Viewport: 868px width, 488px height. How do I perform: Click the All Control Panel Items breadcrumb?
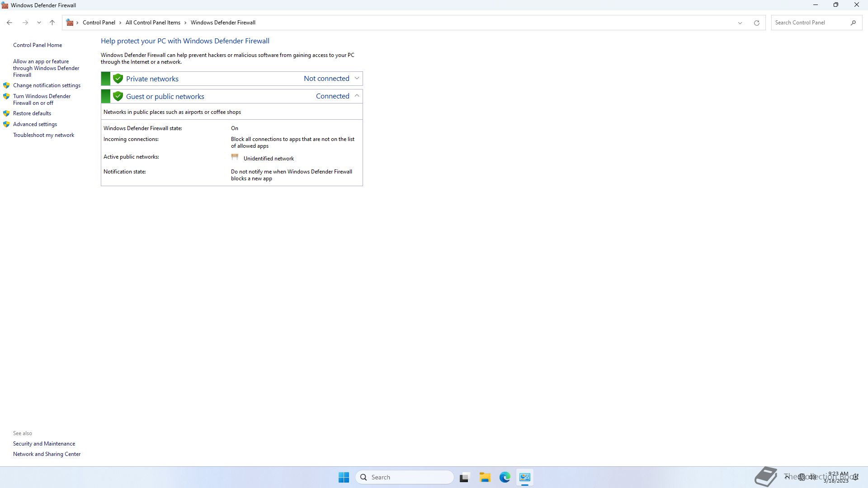tap(153, 23)
